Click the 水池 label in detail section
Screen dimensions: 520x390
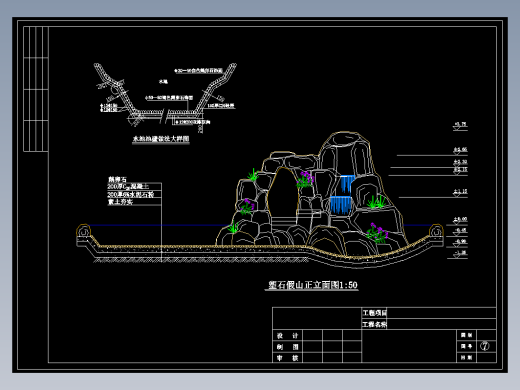[163, 81]
